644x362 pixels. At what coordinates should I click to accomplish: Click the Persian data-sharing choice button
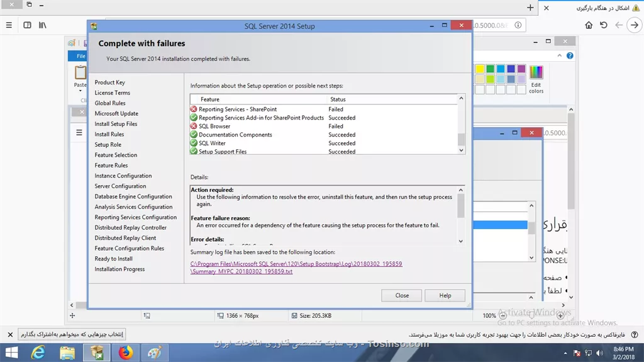click(72, 334)
